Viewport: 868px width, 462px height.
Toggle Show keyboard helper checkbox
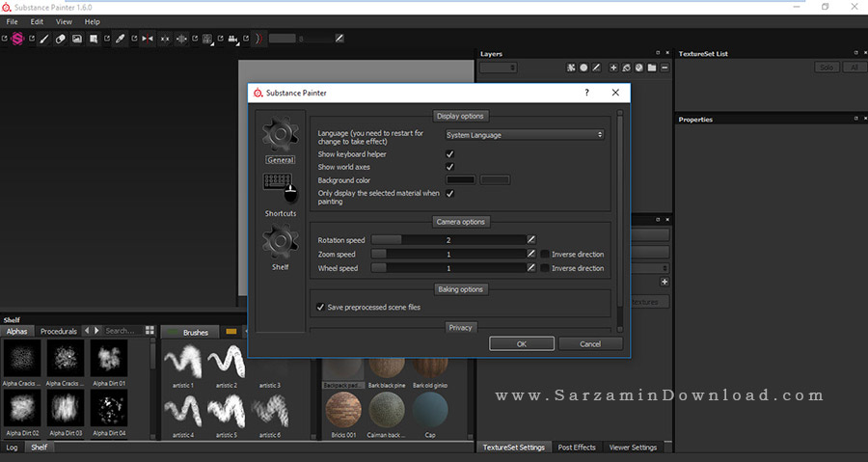[449, 153]
